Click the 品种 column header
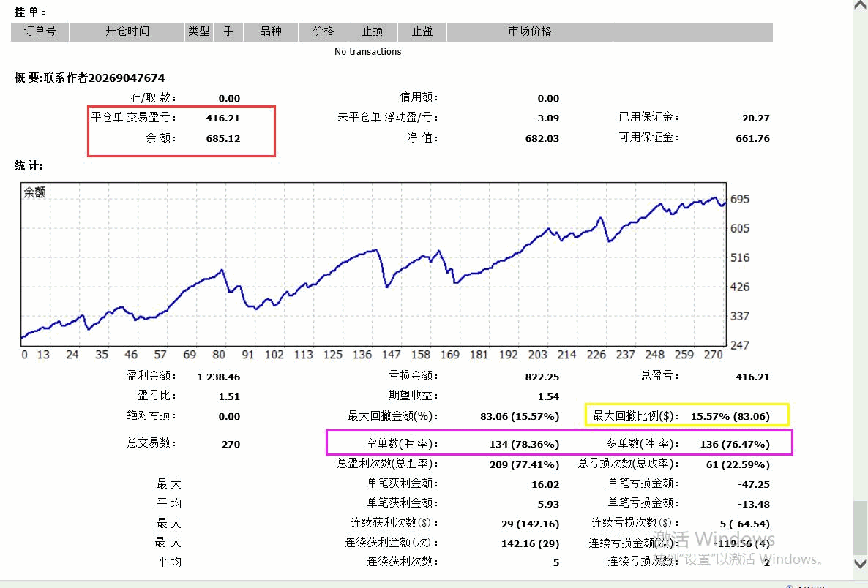 tap(271, 31)
